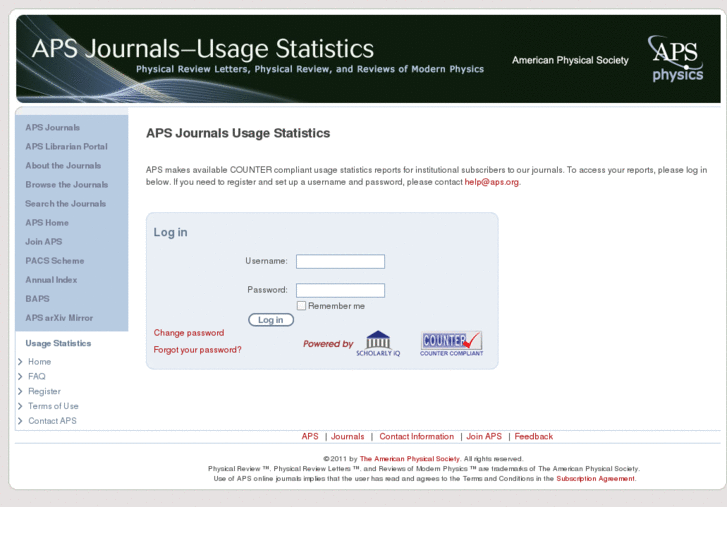Click APS link in footer

310,436
